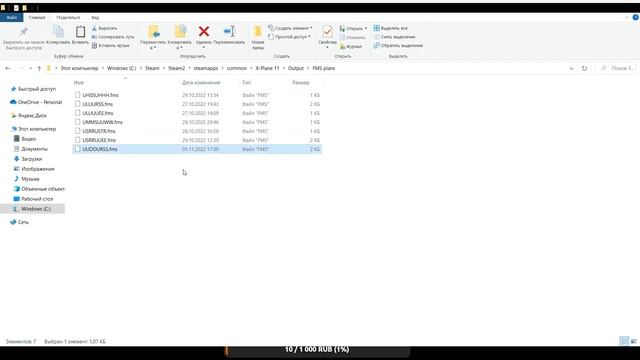This screenshot has width=640, height=360.
Task: Click the search box Поиск
Action: click(x=615, y=68)
